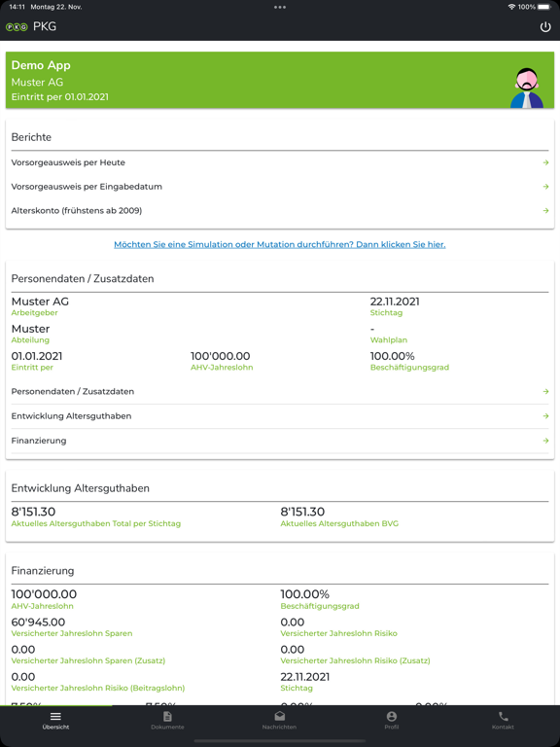Click AHV-Jahreslohn 100'000.00 in Personendaten

coord(220,356)
